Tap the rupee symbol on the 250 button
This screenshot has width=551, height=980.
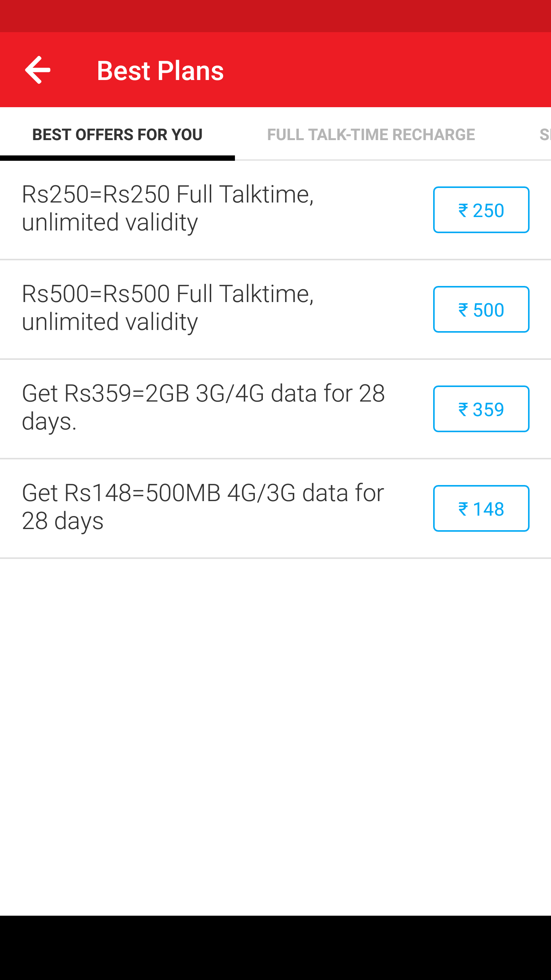tap(463, 210)
